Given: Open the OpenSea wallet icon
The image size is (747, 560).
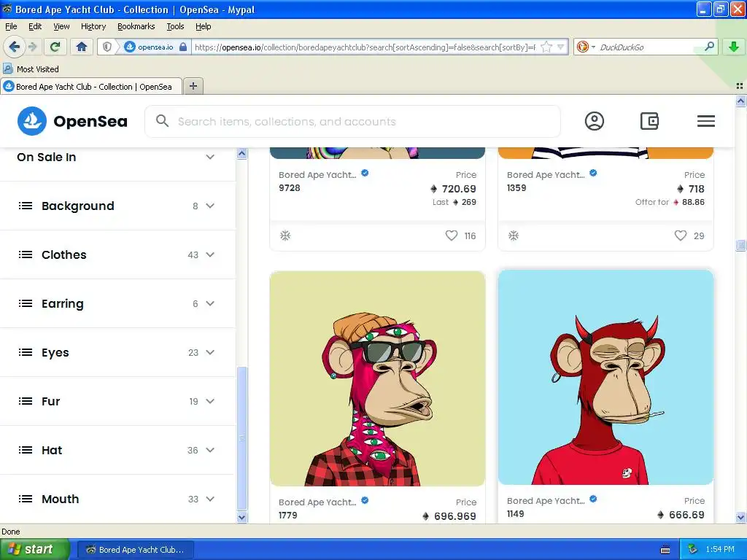Looking at the screenshot, I should pos(649,121).
